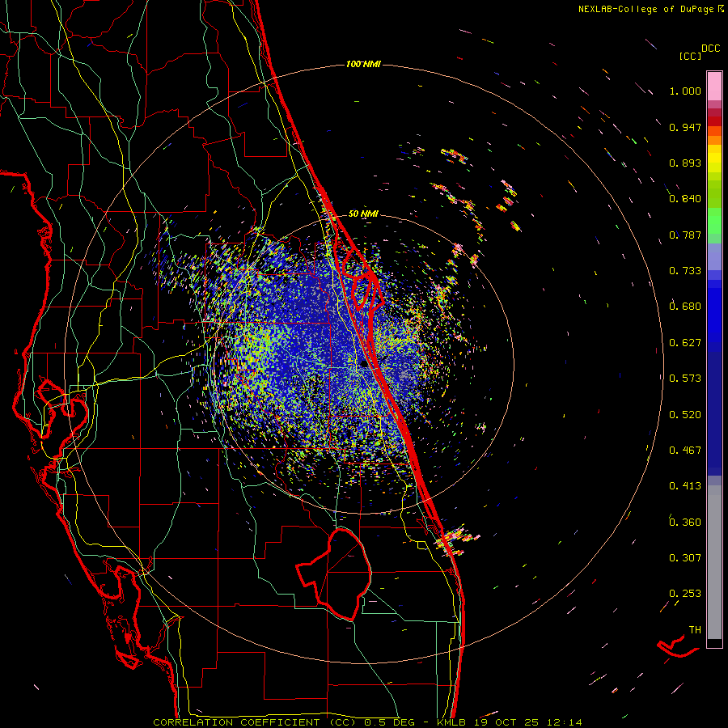
Task: Click the 0.947 legend value
Action: click(685, 127)
